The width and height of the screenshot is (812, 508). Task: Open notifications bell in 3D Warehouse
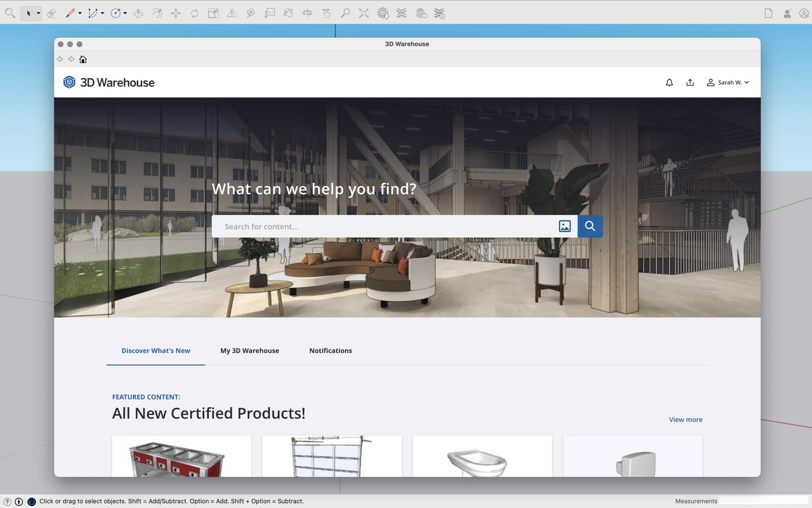pyautogui.click(x=669, y=82)
